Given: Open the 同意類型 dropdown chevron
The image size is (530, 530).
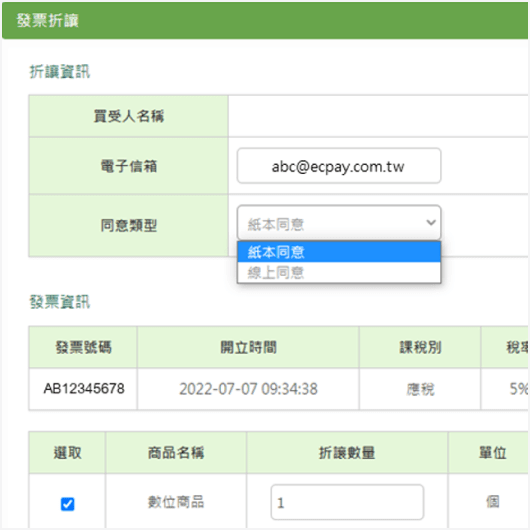Looking at the screenshot, I should point(431,223).
